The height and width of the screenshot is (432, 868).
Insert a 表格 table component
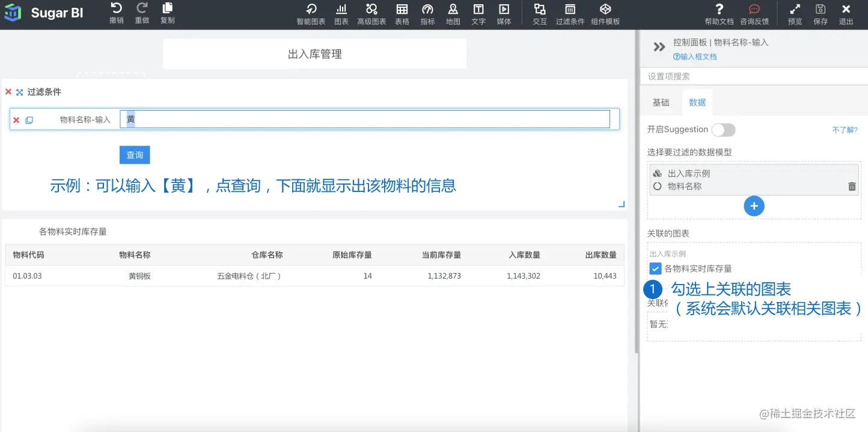402,14
